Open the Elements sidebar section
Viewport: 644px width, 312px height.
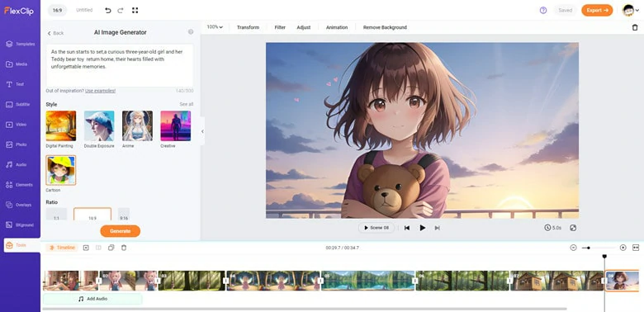click(x=20, y=185)
